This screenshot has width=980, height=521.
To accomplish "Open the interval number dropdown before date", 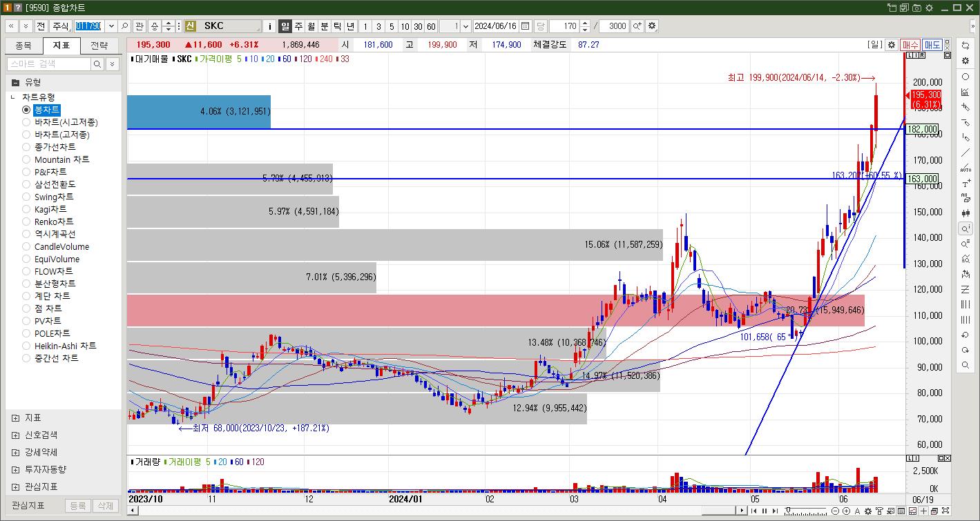I will coord(465,26).
